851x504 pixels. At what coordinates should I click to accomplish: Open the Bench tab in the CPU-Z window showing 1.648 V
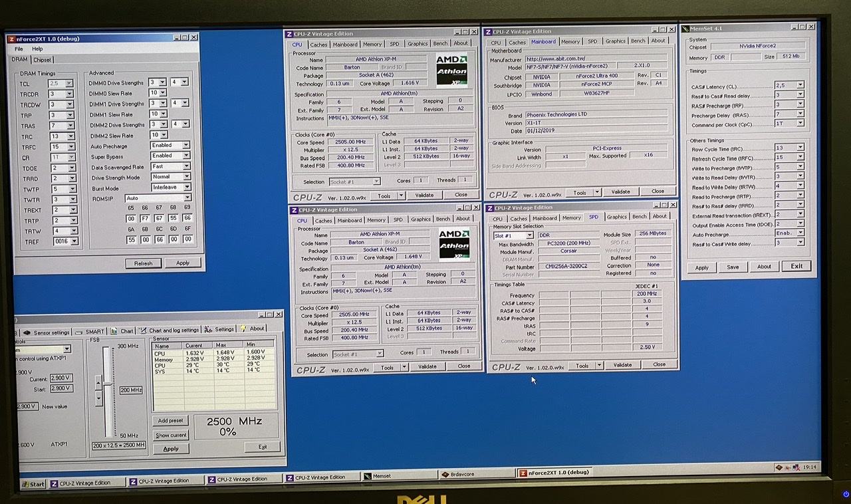[x=443, y=219]
